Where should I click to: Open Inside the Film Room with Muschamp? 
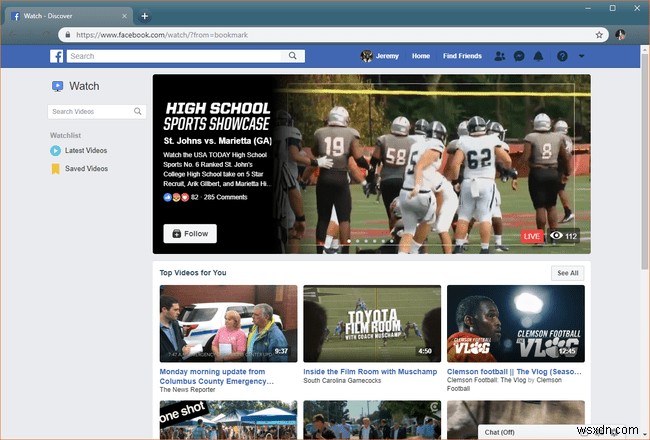click(x=370, y=372)
